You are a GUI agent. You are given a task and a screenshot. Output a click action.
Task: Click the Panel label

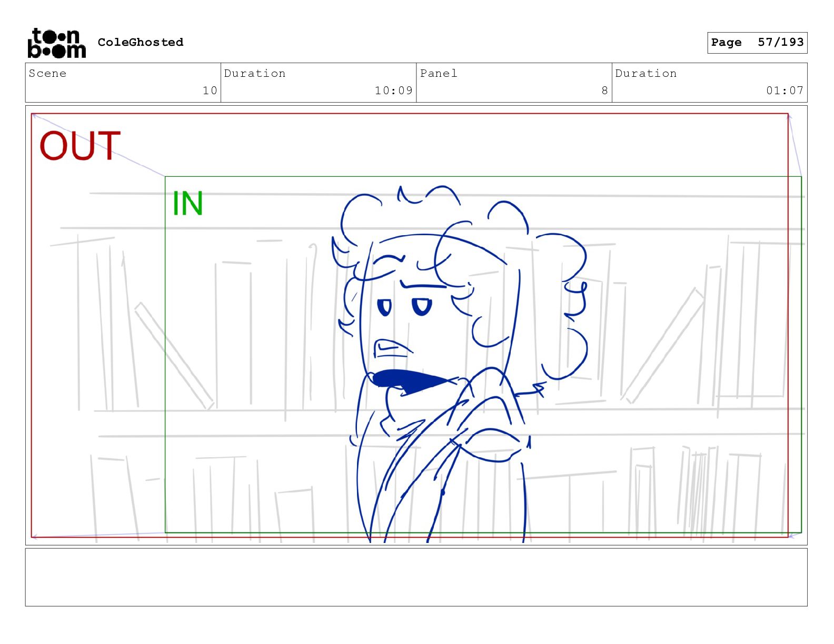439,73
